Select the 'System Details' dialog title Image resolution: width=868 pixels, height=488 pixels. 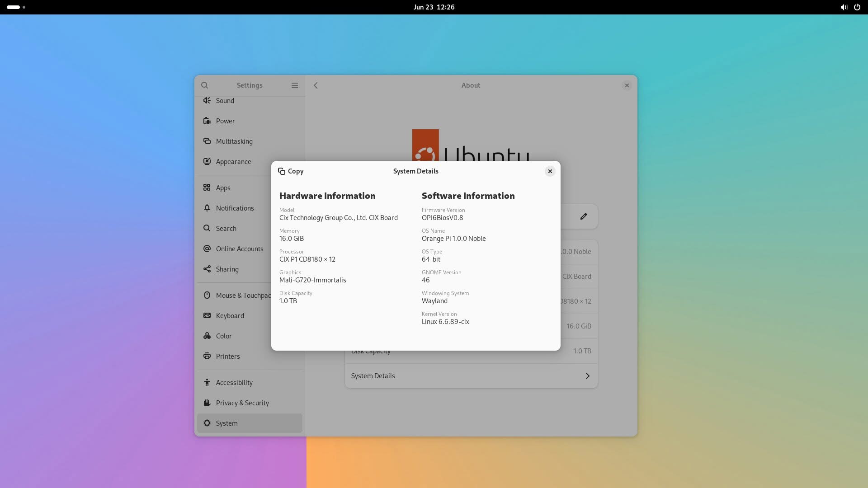pyautogui.click(x=416, y=171)
